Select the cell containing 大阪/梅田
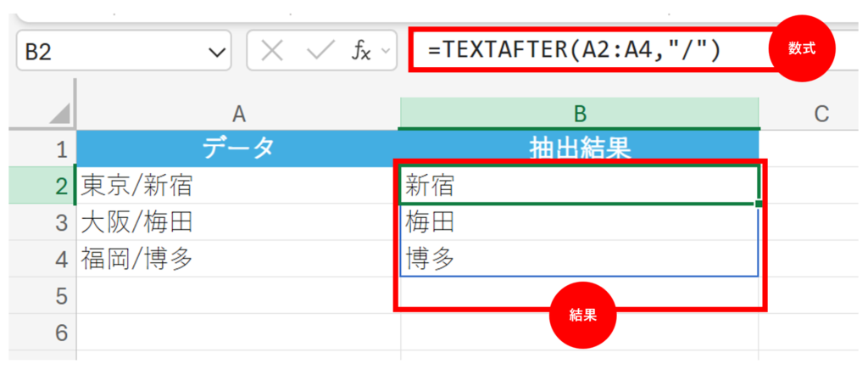This screenshot has height=392, width=868. coord(238,221)
